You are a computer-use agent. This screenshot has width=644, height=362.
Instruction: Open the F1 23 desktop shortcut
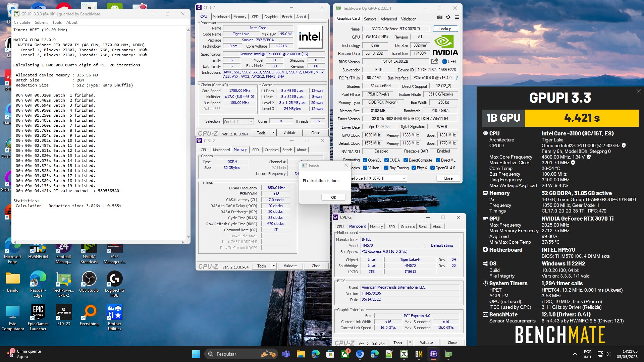64,315
